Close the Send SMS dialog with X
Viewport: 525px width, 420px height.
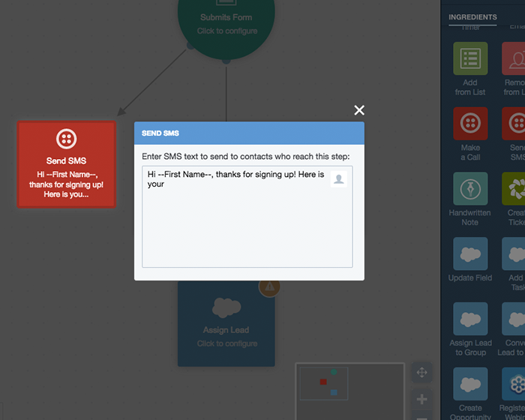pos(359,110)
